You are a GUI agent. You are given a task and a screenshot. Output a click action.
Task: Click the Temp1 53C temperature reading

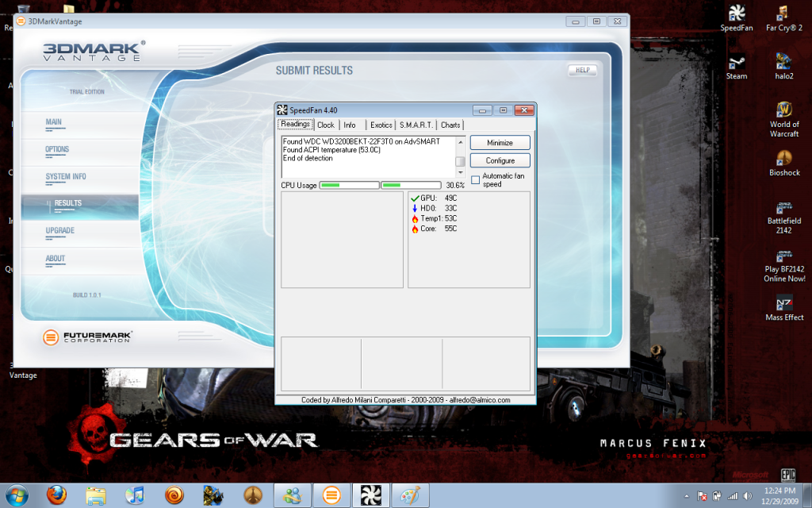(x=434, y=218)
